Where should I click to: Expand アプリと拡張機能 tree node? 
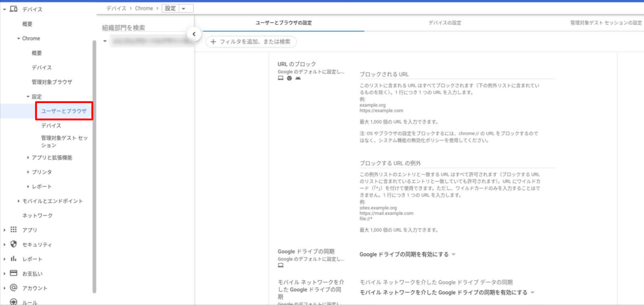pos(28,157)
